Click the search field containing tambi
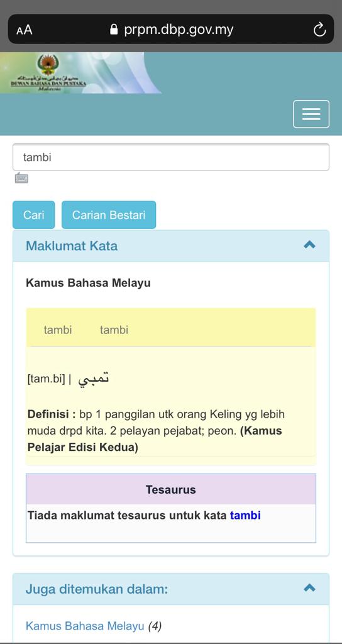Viewport: 342px width, 644px height. [x=171, y=157]
